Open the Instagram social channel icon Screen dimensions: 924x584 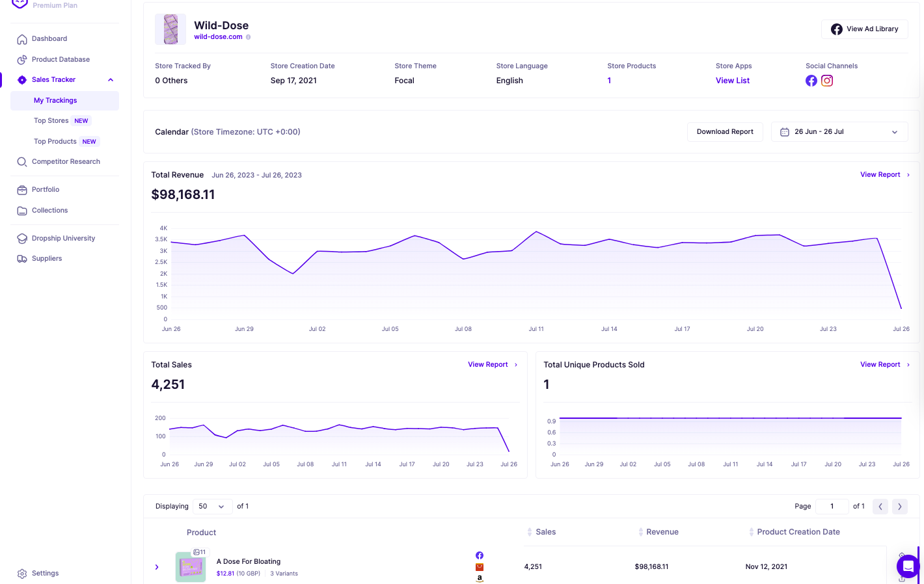pyautogui.click(x=827, y=81)
